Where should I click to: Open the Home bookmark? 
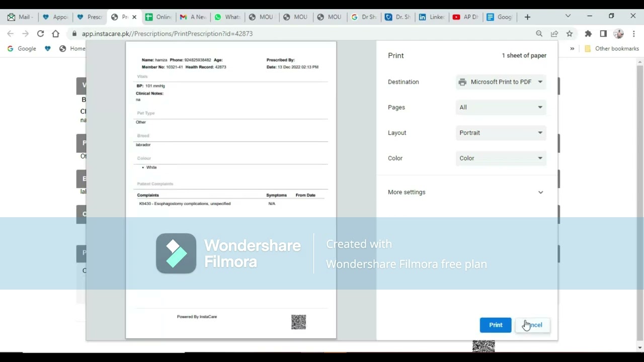click(x=72, y=49)
